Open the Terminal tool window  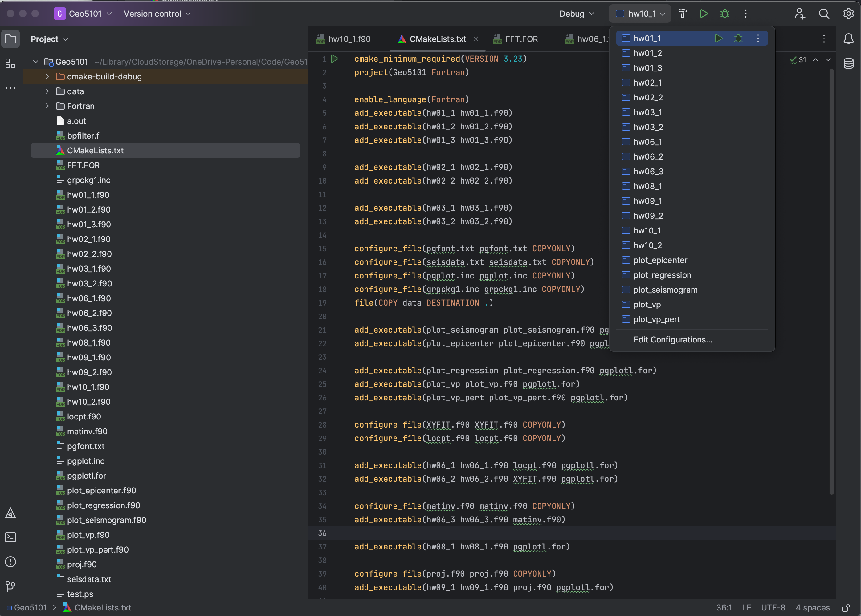point(10,537)
